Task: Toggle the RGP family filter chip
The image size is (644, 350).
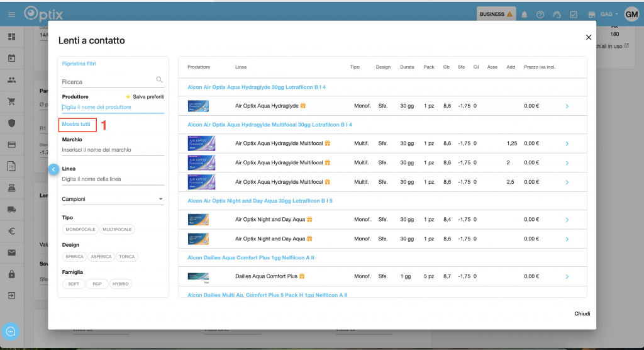Action: (96, 284)
